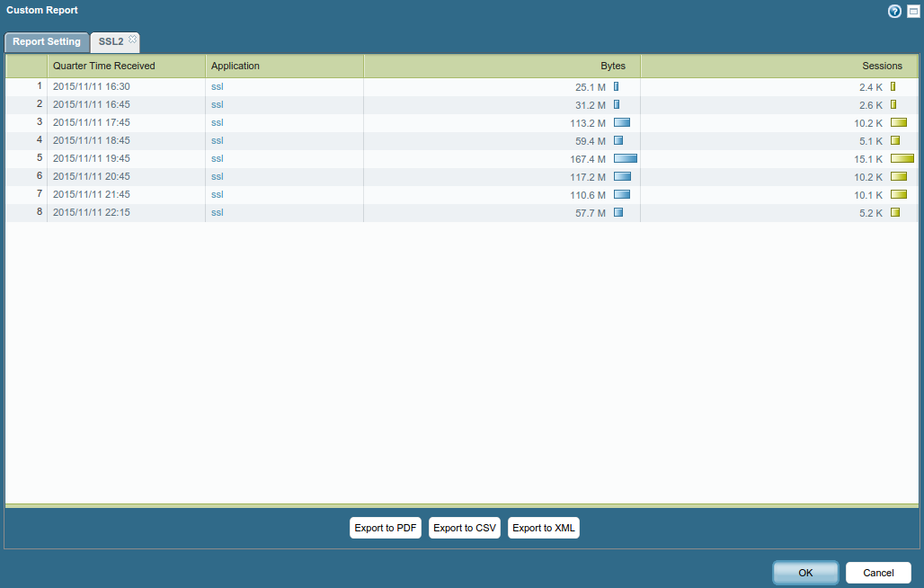Cancel the custom report dialog
The image size is (924, 588).
[x=877, y=573]
